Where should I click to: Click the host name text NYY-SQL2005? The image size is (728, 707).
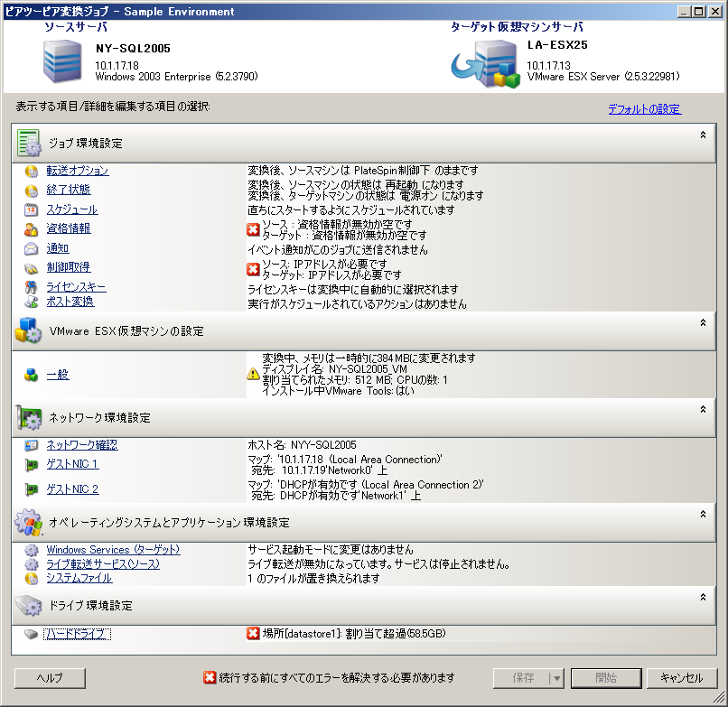click(x=323, y=445)
